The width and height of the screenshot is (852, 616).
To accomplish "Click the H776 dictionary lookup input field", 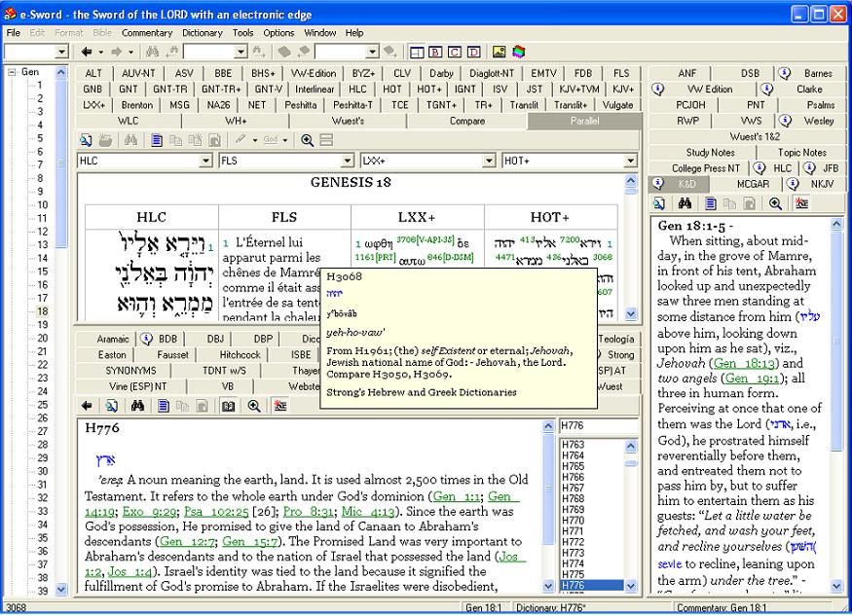I will [x=598, y=425].
